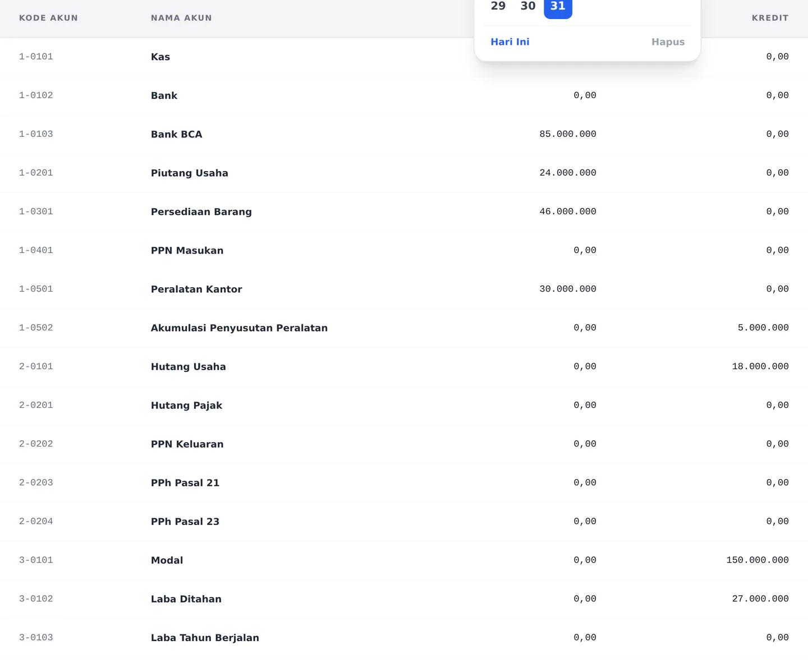
Task: Pick day 30 in the date picker
Action: (528, 7)
